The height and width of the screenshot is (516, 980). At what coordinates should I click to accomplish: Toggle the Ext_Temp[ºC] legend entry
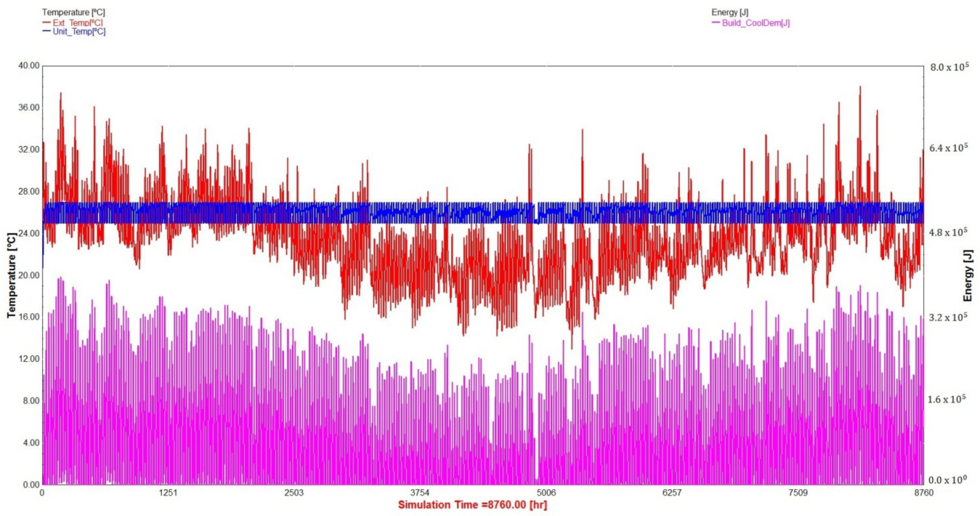click(x=78, y=23)
